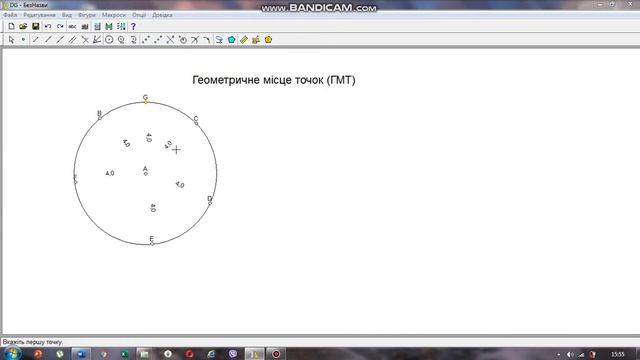Open the Редагування menu
The width and height of the screenshot is (640, 360).
coord(39,15)
